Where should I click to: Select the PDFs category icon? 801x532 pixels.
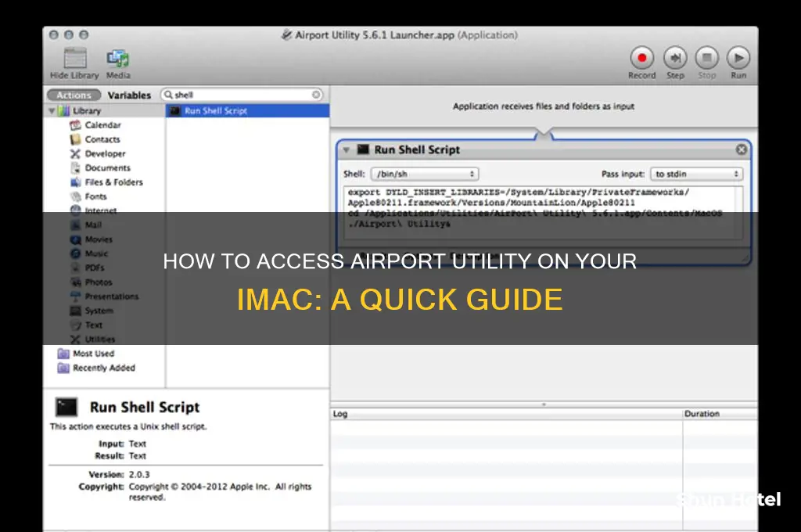click(75, 268)
